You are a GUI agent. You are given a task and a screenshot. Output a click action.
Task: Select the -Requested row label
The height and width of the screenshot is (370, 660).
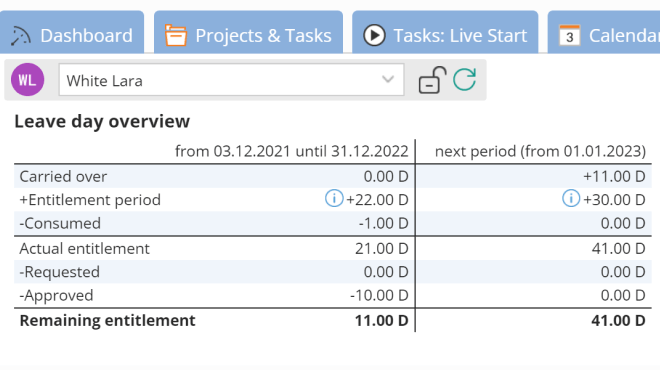[60, 272]
